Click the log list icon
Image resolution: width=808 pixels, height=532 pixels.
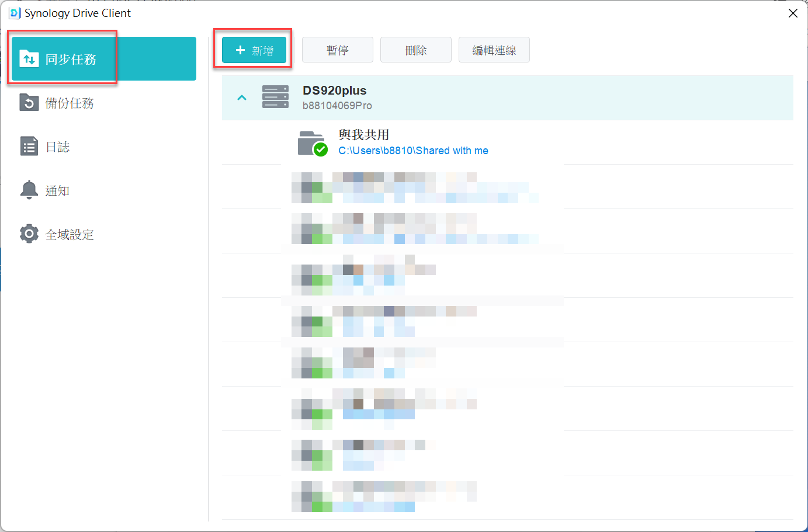coord(29,147)
